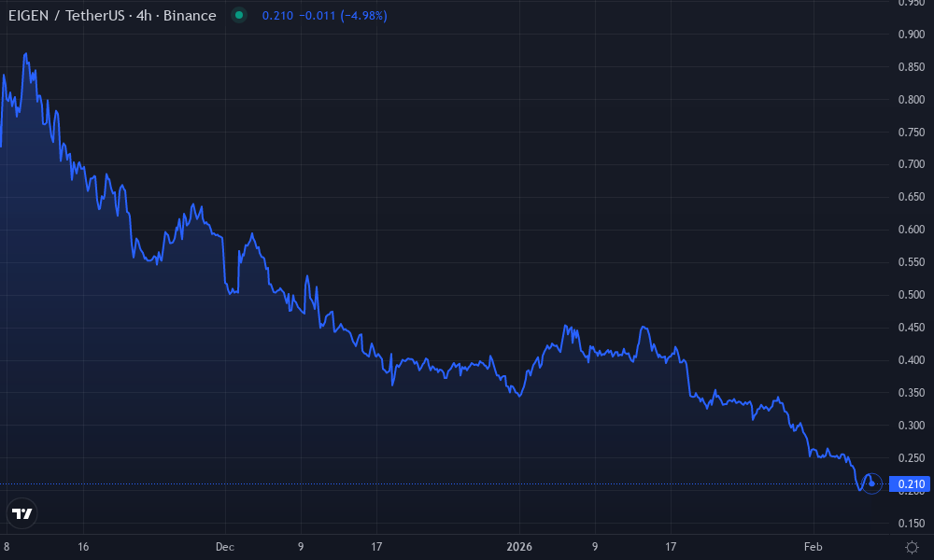Click the current price label 0.210
Image resolution: width=934 pixels, height=560 pixels.
click(910, 483)
